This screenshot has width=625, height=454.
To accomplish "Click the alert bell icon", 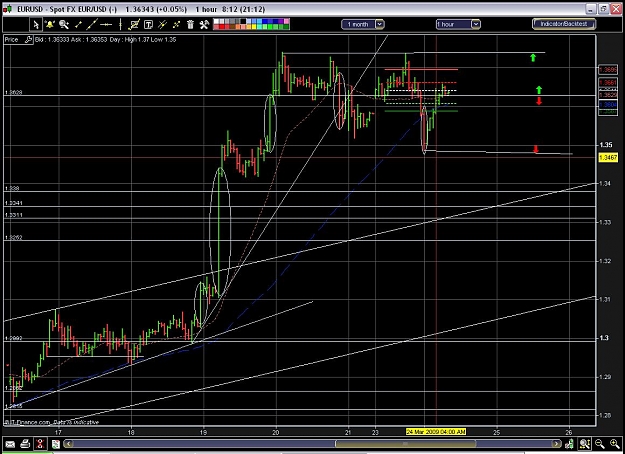I will (x=50, y=24).
